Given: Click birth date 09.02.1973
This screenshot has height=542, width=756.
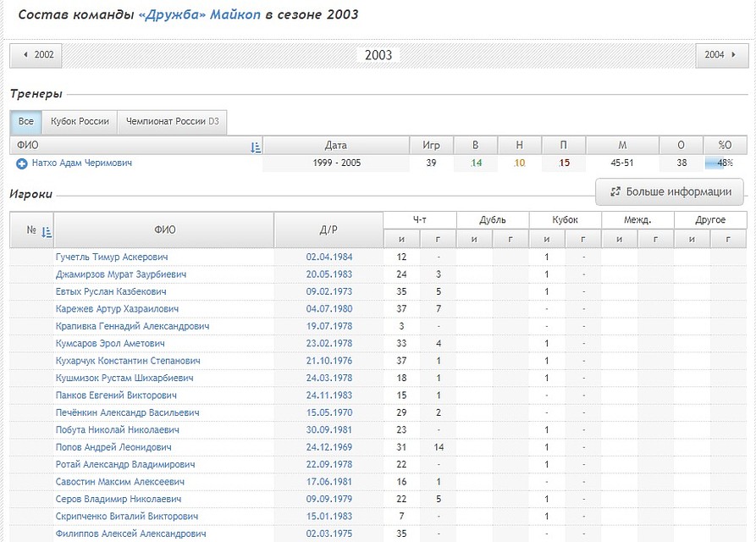Looking at the screenshot, I should [x=328, y=291].
